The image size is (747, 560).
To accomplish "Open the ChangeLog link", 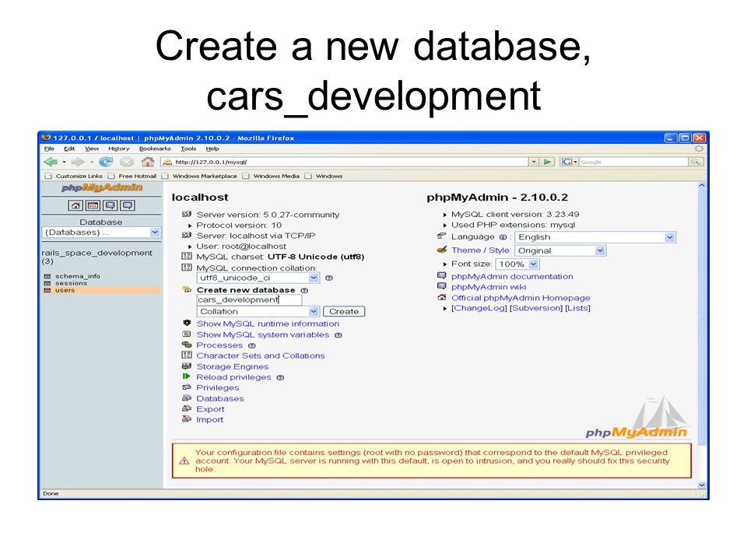I will point(479,308).
